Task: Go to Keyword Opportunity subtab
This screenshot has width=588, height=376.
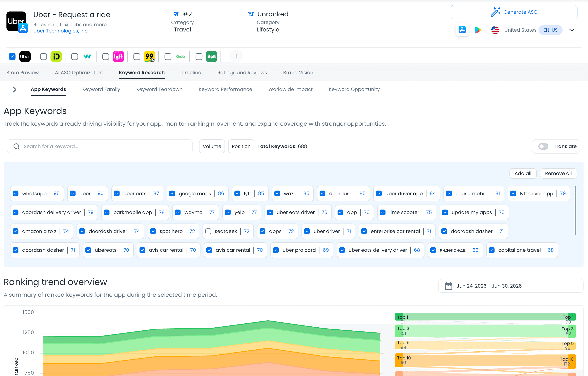Action: [x=354, y=89]
